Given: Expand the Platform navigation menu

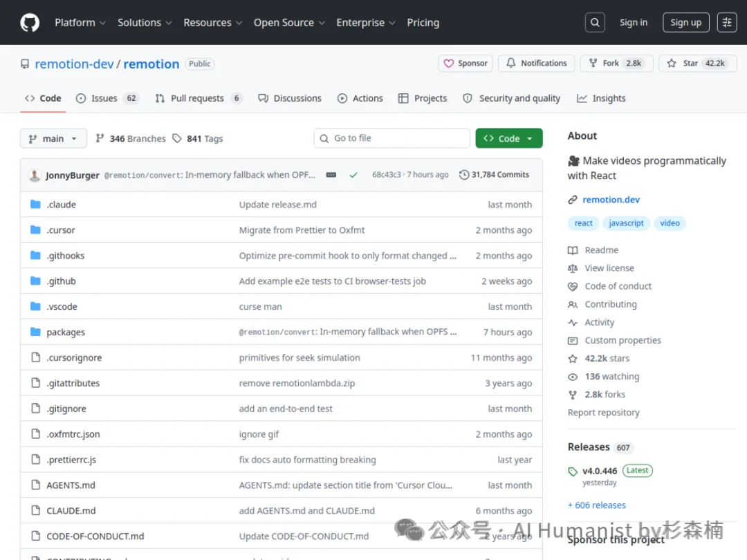Looking at the screenshot, I should point(80,22).
